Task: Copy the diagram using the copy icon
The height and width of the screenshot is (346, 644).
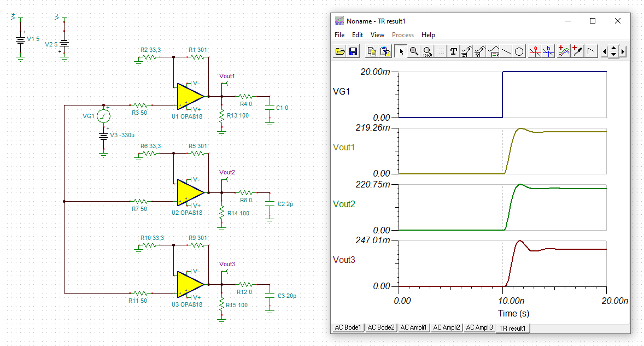Action: point(372,51)
